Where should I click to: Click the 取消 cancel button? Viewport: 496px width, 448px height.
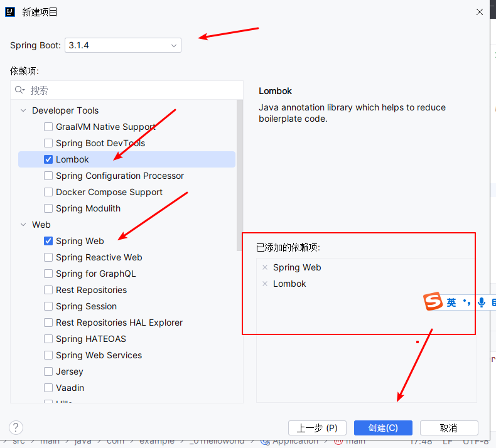449,428
